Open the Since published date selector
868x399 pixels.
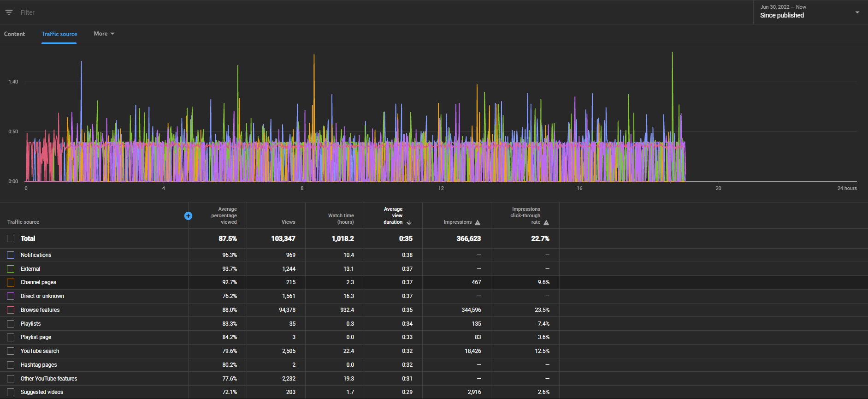tap(810, 12)
